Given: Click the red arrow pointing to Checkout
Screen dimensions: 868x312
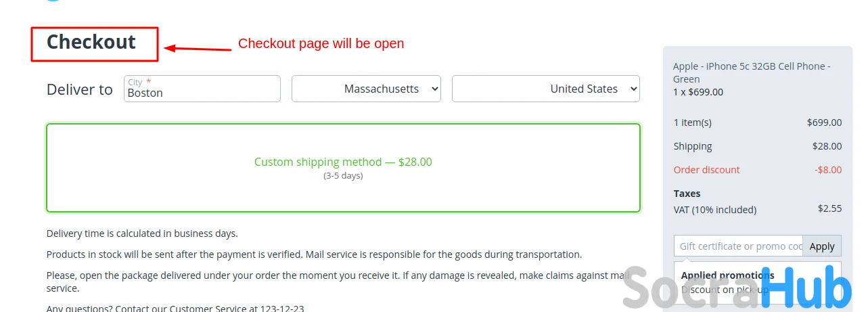Looking at the screenshot, I should (198, 48).
